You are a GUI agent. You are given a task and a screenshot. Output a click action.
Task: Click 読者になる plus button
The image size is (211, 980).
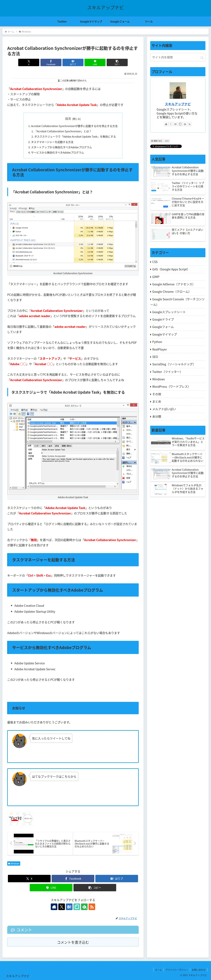point(156,141)
